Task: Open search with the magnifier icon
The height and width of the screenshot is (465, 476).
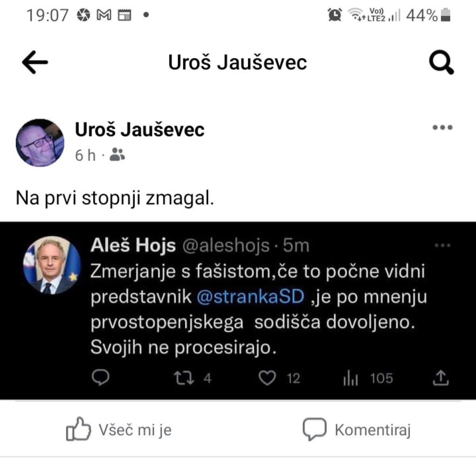Action: coord(441,62)
